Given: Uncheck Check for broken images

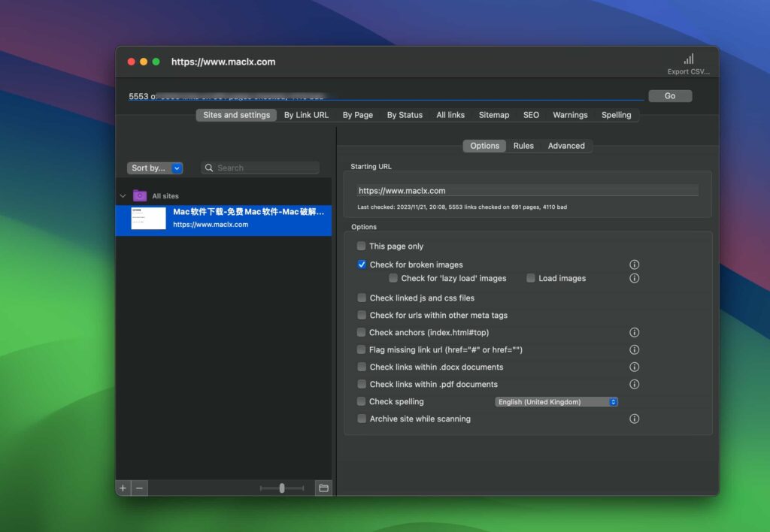Looking at the screenshot, I should 362,264.
